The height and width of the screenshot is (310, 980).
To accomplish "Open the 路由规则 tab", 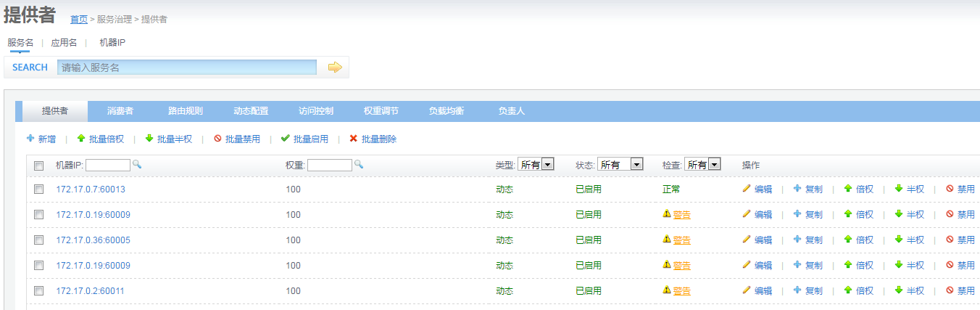I will click(186, 111).
